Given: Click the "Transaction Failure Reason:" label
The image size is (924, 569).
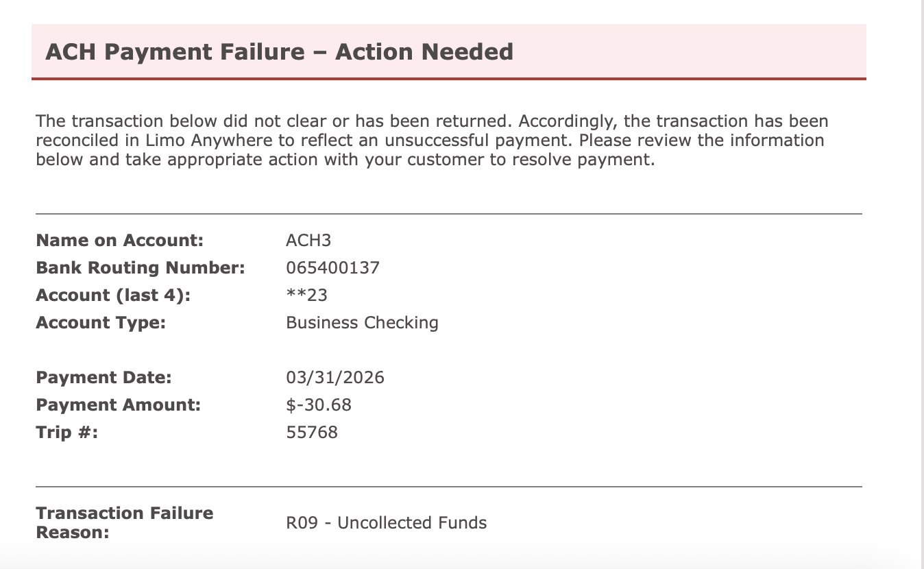Looking at the screenshot, I should 124,522.
